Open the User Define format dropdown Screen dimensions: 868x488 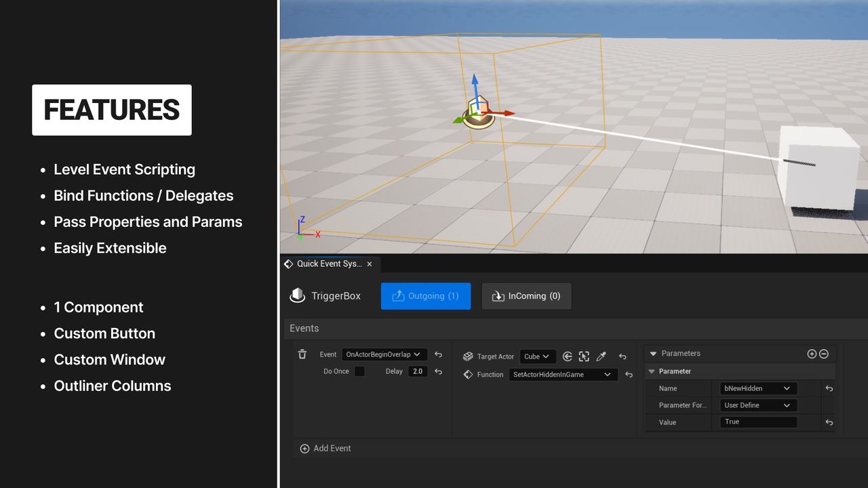click(x=758, y=405)
